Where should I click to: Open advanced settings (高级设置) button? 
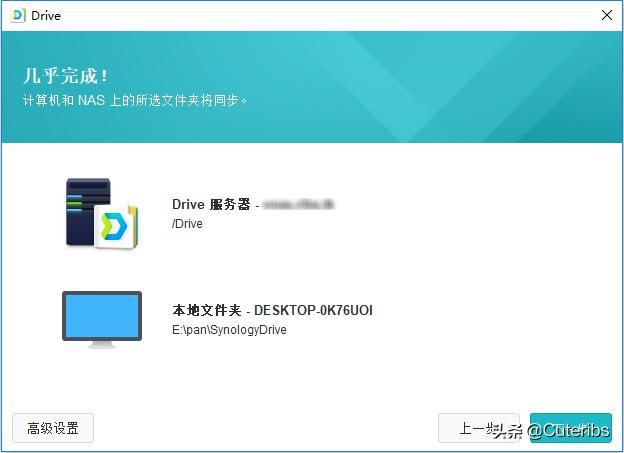[x=53, y=428]
